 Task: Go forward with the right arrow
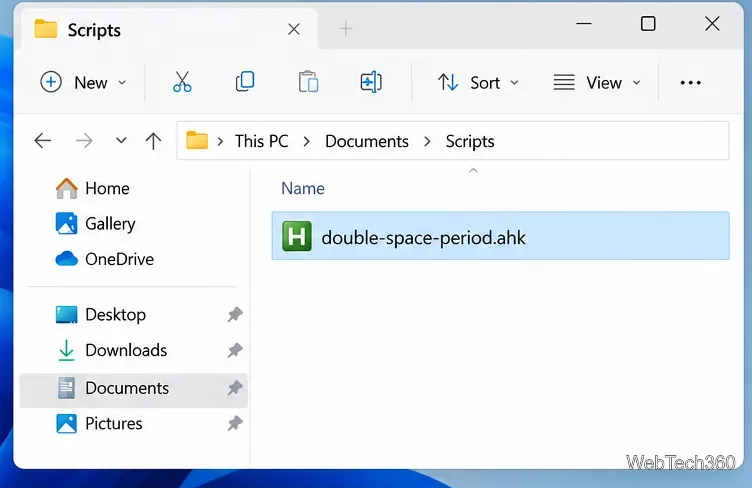(x=84, y=141)
